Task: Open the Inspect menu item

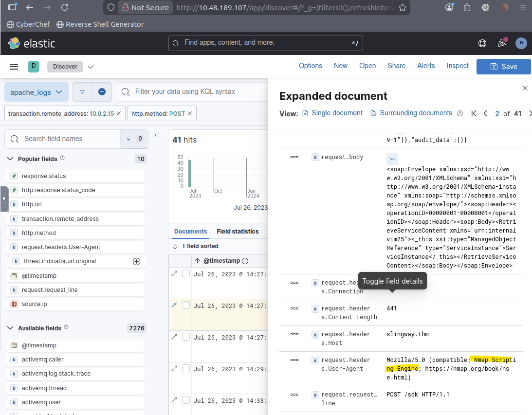Action: point(457,66)
